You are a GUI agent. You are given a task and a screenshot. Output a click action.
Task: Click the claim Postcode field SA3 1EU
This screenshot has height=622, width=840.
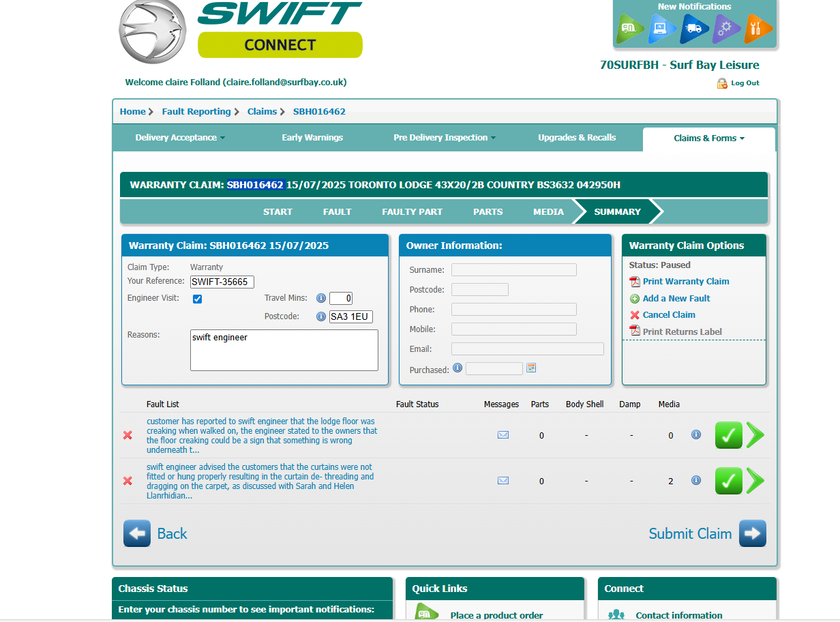coord(351,316)
